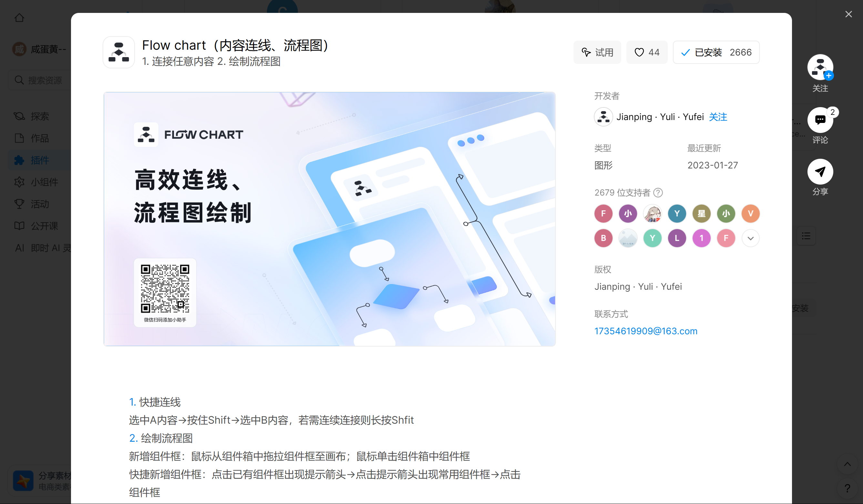Like the plugin with heart button
863x504 pixels.
[x=646, y=52]
